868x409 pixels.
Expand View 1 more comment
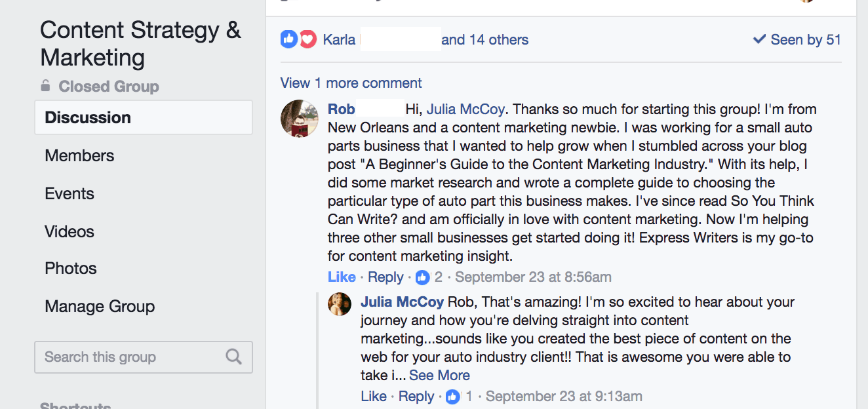351,83
